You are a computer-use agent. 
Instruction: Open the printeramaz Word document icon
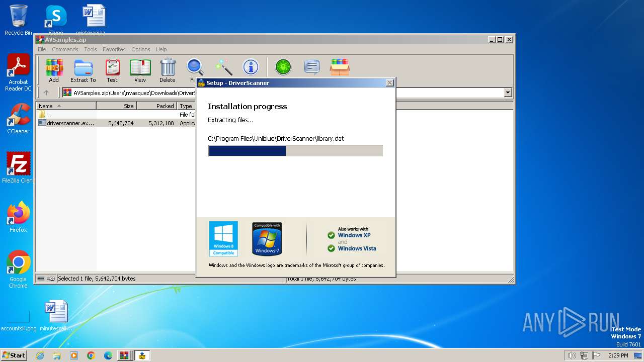point(94,20)
